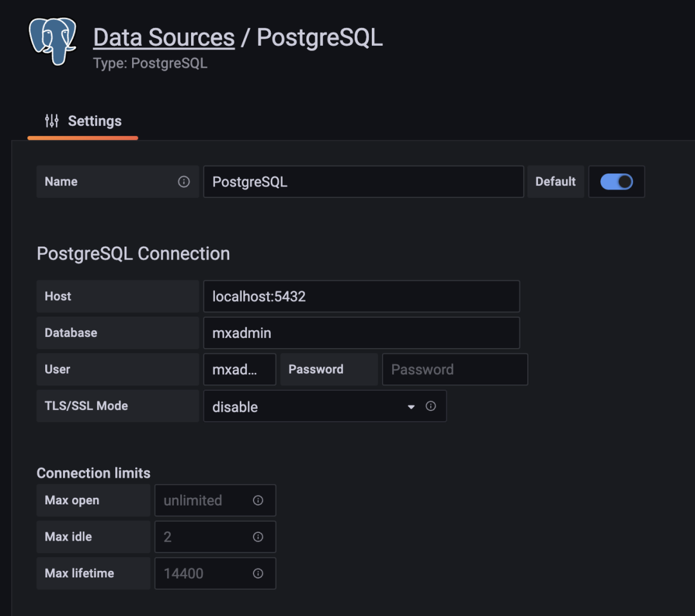
Task: Click the Max idle info icon
Action: [x=258, y=537]
